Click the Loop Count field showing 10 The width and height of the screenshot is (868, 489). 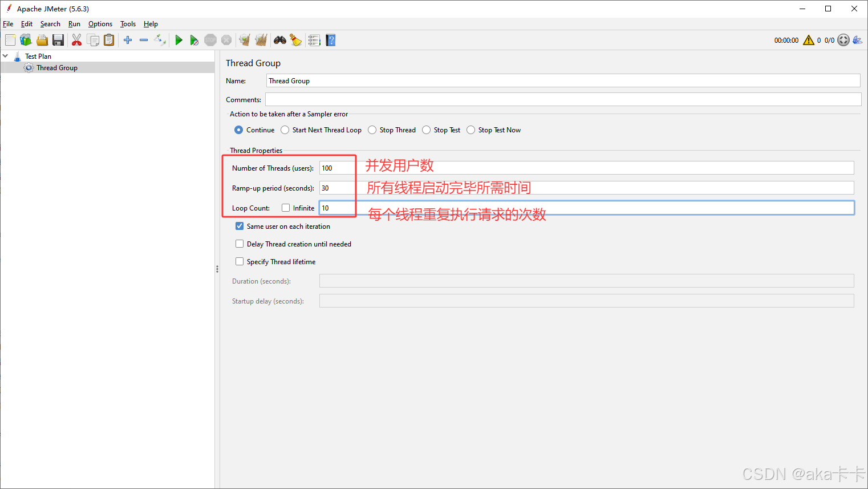[587, 208]
